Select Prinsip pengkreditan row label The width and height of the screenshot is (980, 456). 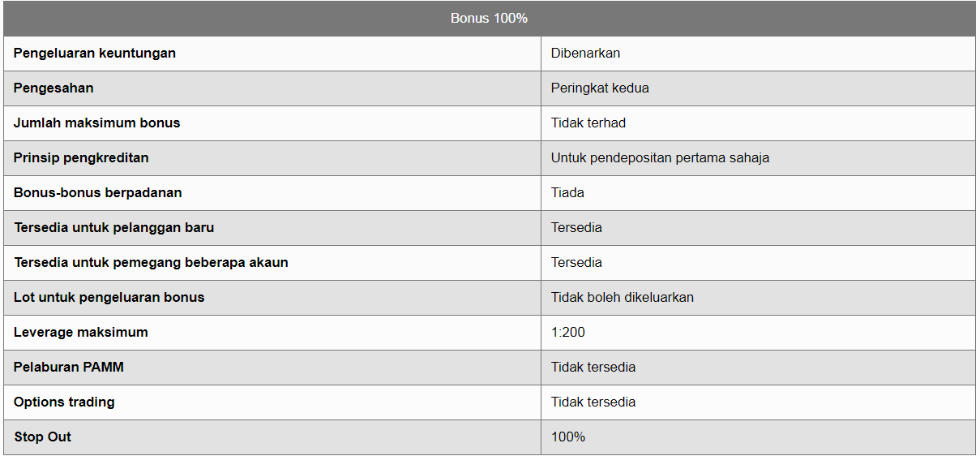tap(81, 158)
